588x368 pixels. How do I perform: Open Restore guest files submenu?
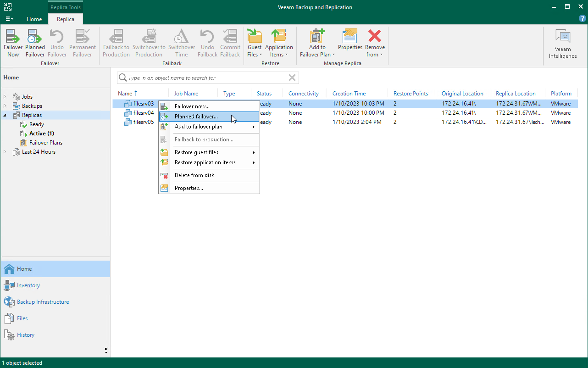[x=209, y=152]
